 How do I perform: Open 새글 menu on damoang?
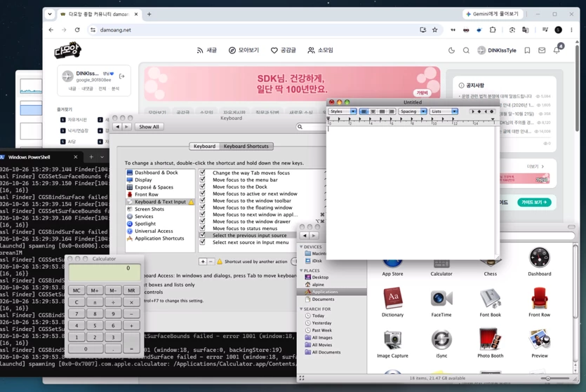[x=206, y=50]
